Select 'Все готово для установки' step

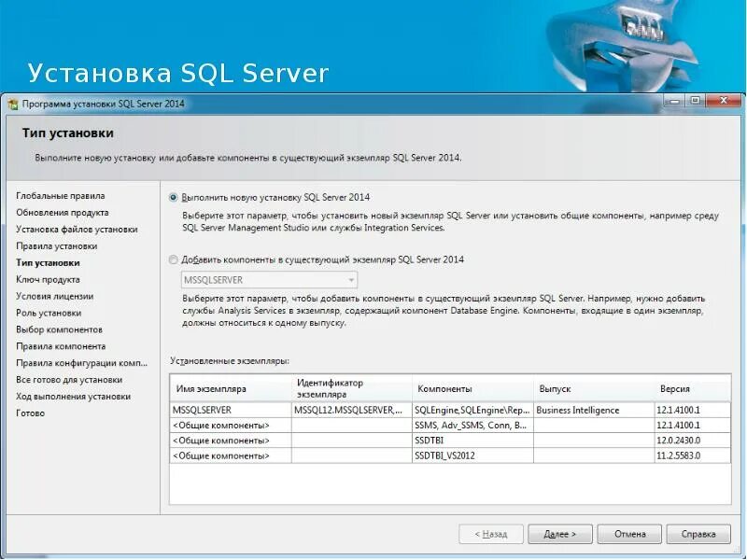click(x=69, y=380)
